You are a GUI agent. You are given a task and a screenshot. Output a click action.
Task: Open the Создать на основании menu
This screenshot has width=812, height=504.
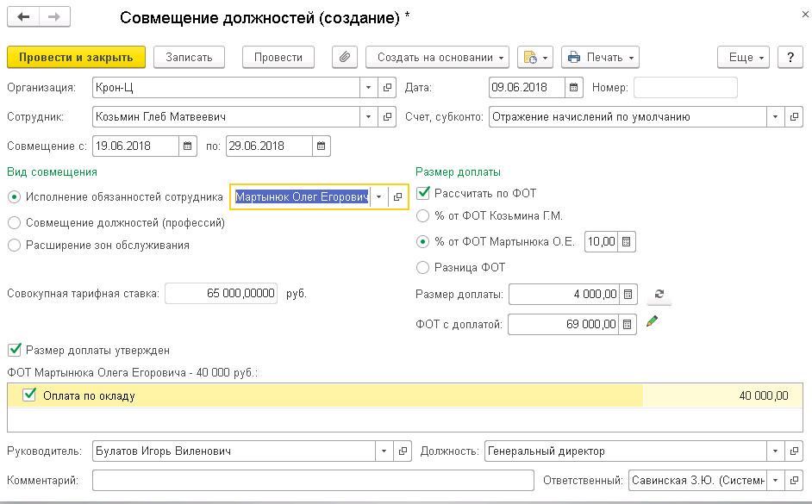point(438,58)
